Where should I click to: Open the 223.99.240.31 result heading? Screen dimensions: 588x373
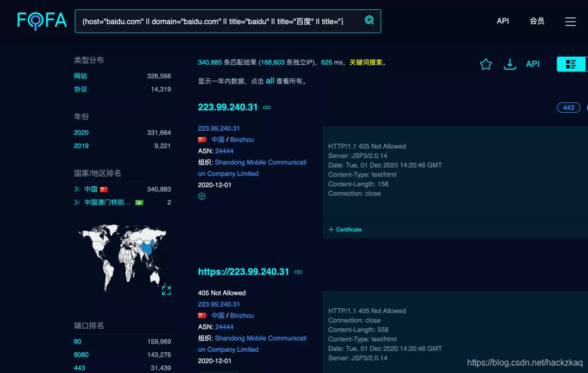click(x=228, y=107)
